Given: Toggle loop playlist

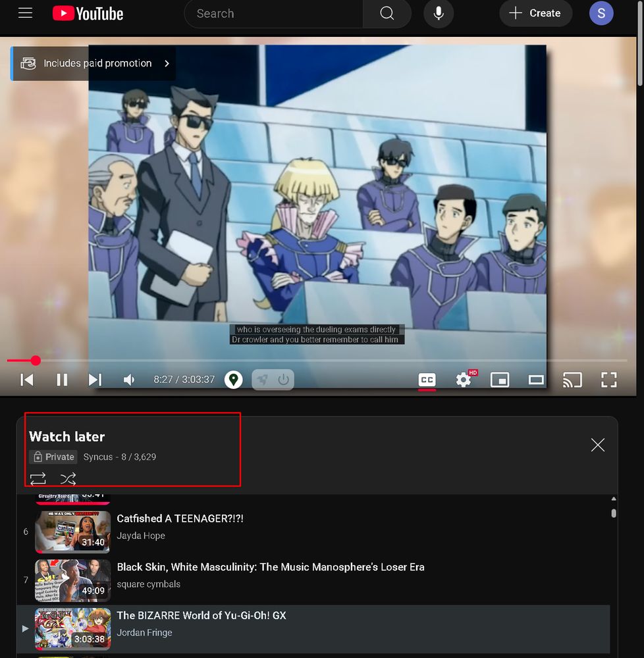Looking at the screenshot, I should tap(38, 479).
